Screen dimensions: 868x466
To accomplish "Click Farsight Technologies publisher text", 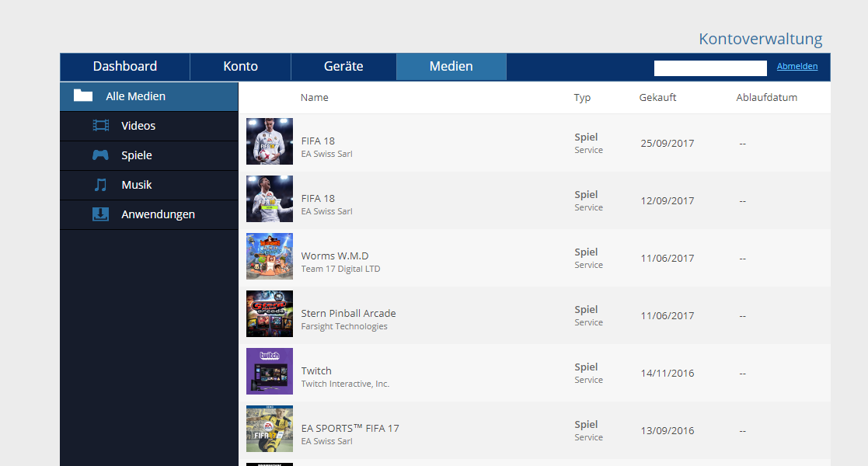I will tap(344, 326).
